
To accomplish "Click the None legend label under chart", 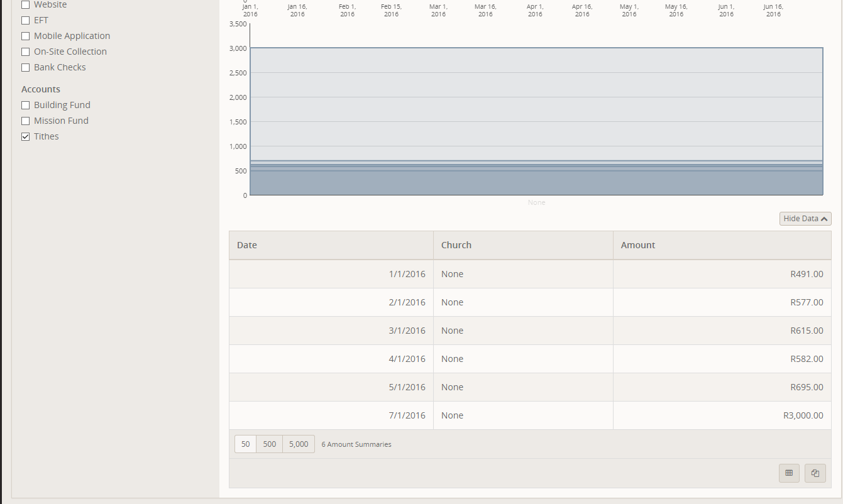I will 536,202.
